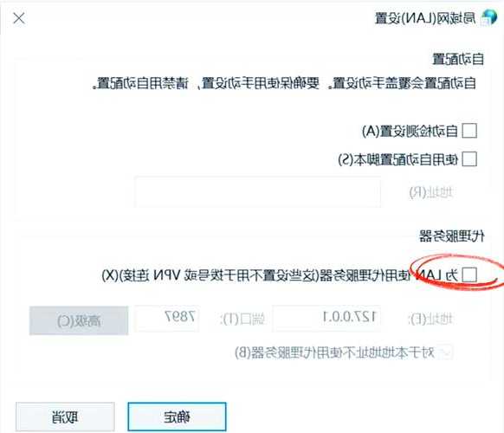The height and width of the screenshot is (433, 504).
Task: Click the 自动配置 group heading
Action: 458,60
